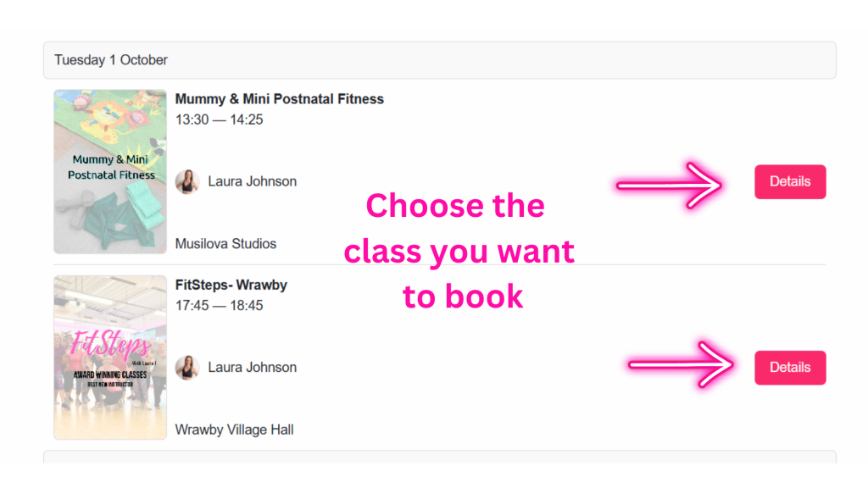Click Laura Johnson's avatar in FitSteps class
This screenshot has width=868, height=488.
(x=186, y=368)
